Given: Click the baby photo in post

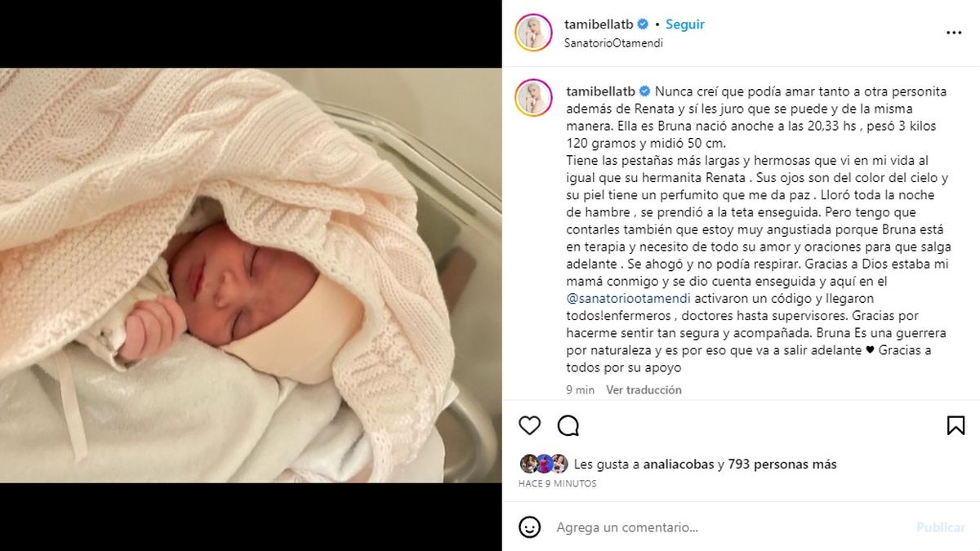Looking at the screenshot, I should pos(251,275).
